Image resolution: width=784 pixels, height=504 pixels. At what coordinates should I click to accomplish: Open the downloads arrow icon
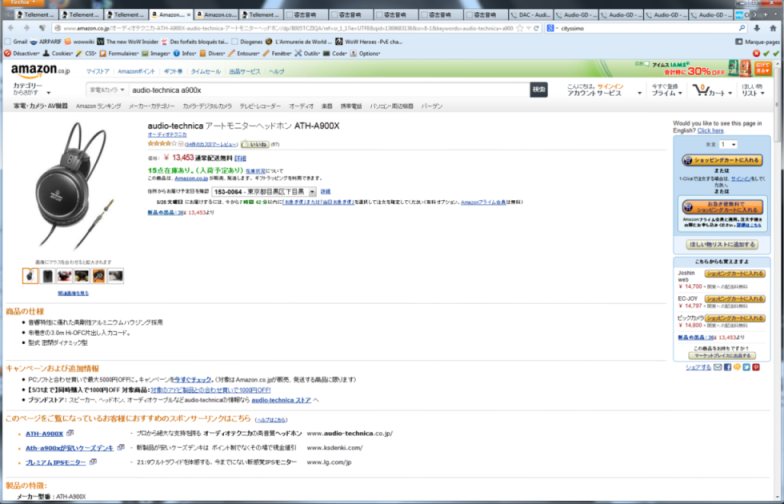tap(757, 28)
